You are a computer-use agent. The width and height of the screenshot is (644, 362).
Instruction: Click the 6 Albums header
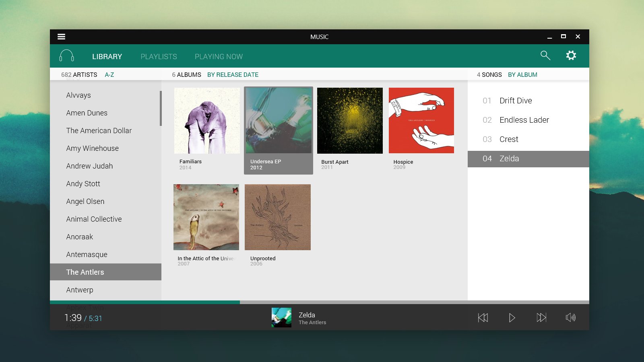186,75
